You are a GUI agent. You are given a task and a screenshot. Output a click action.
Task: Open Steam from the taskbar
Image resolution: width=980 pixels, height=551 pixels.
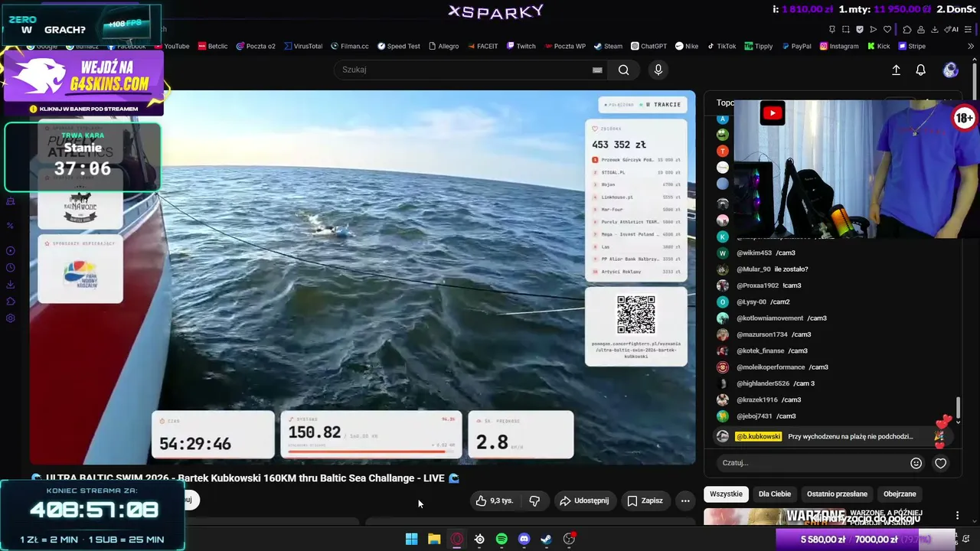tap(546, 539)
